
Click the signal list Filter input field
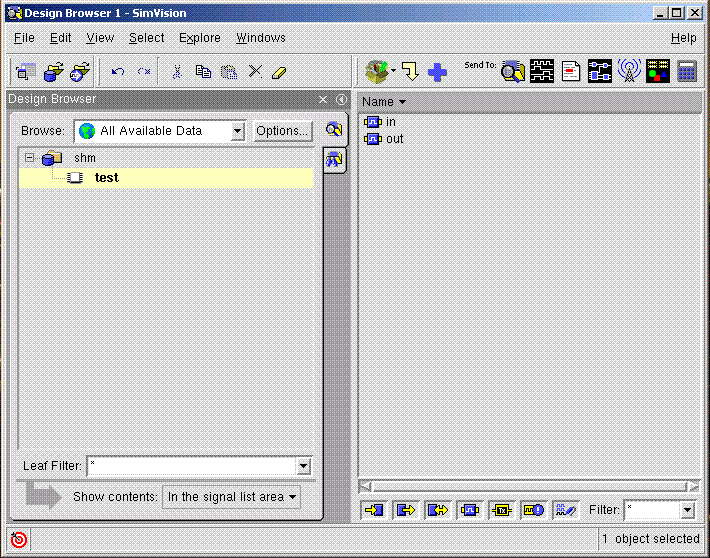652,510
